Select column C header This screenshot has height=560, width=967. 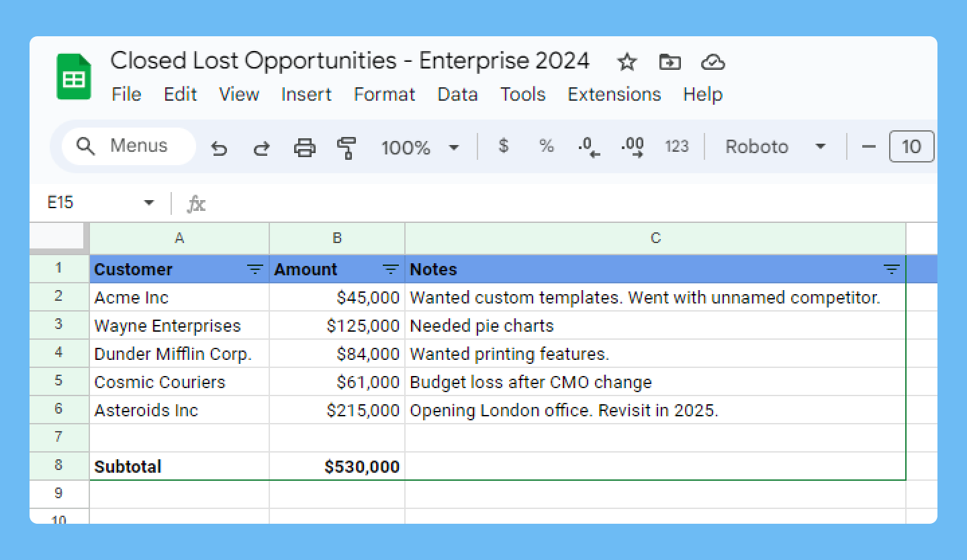click(655, 238)
